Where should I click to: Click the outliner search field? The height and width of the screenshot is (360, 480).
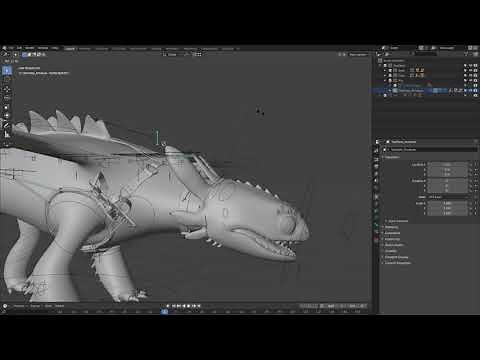tap(425, 54)
